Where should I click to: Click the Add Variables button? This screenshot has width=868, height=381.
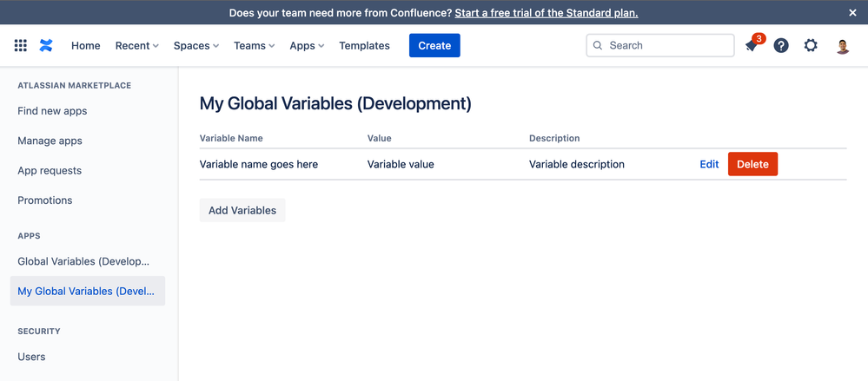[242, 210]
